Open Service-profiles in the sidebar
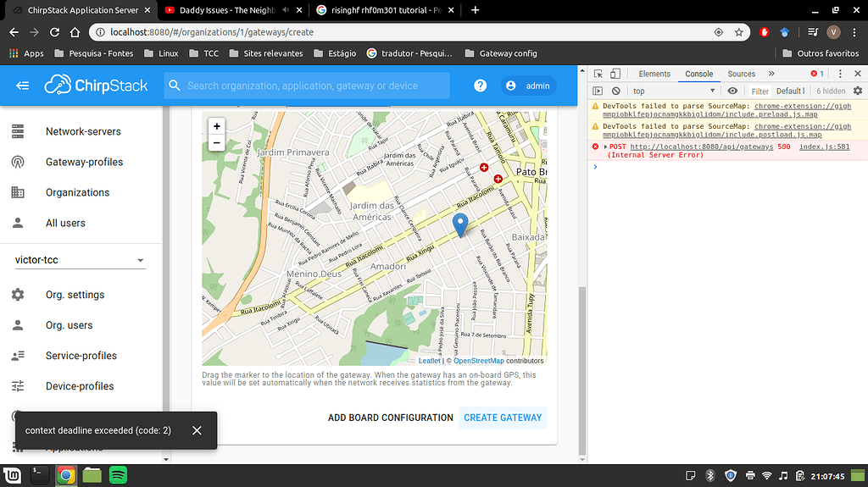This screenshot has width=868, height=487. tap(81, 356)
